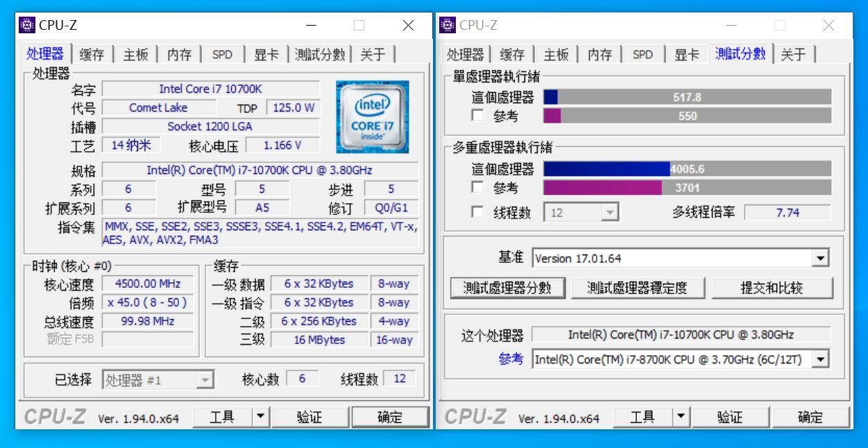Click the 测试处理器分数 button
The image size is (868, 448).
click(x=509, y=287)
